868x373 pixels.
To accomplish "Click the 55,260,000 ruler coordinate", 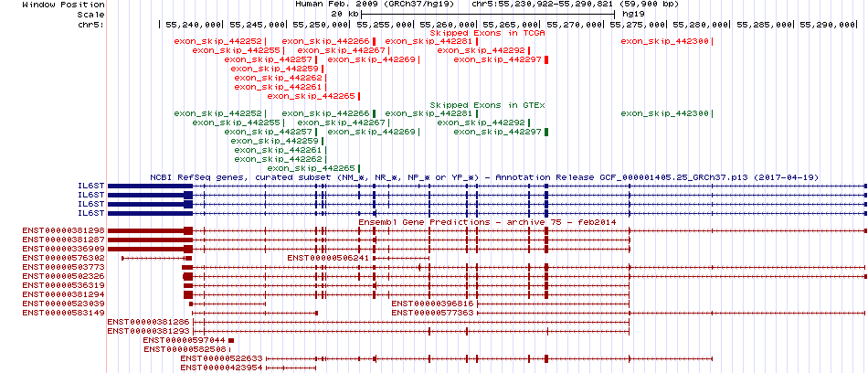I will (x=448, y=25).
